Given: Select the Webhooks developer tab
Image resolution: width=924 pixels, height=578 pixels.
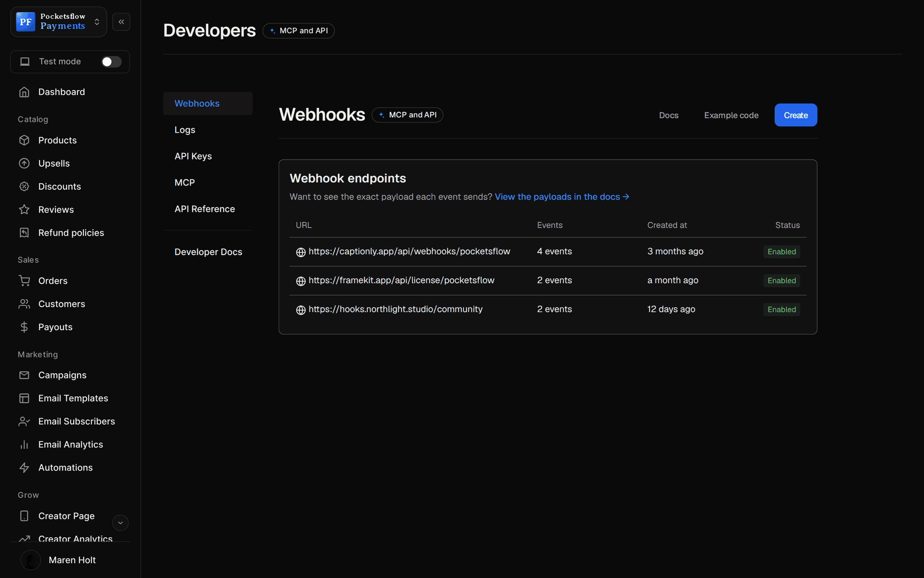Looking at the screenshot, I should click(x=208, y=103).
